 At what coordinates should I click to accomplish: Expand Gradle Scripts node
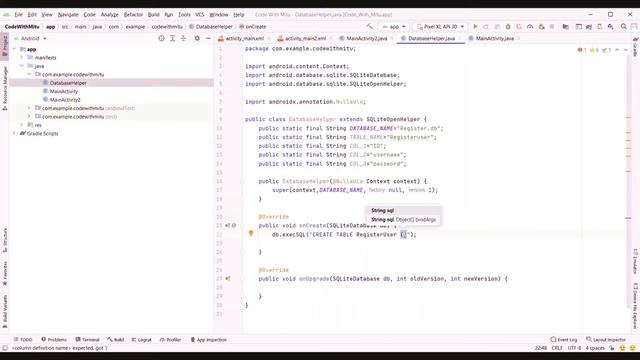tap(15, 133)
